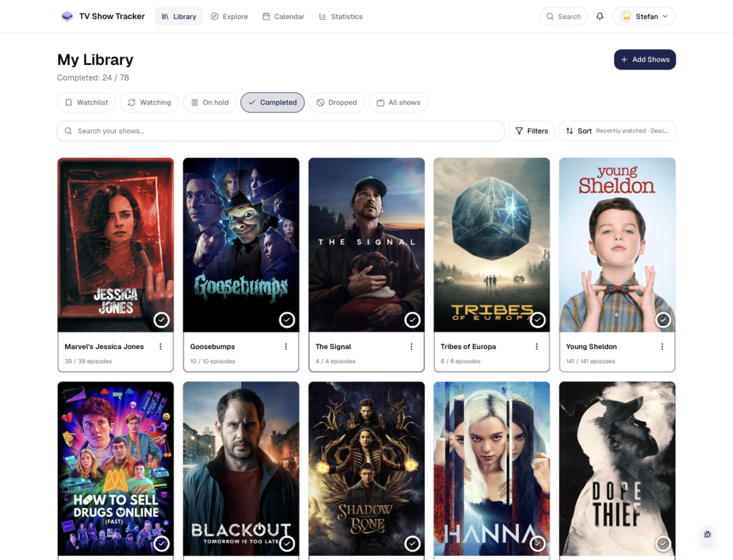View the Statistics page
Viewport: 733px width, 560px height.
[x=341, y=16]
